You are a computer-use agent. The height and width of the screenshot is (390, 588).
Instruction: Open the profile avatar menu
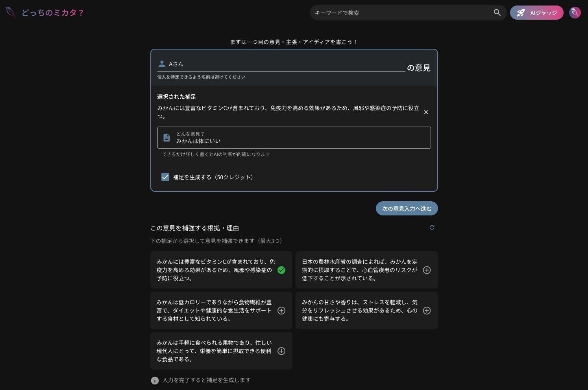575,12
